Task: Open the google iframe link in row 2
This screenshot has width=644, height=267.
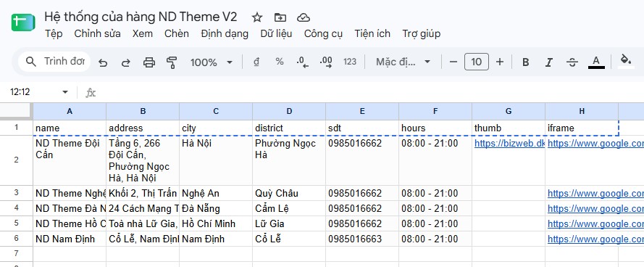Action: pos(595,144)
